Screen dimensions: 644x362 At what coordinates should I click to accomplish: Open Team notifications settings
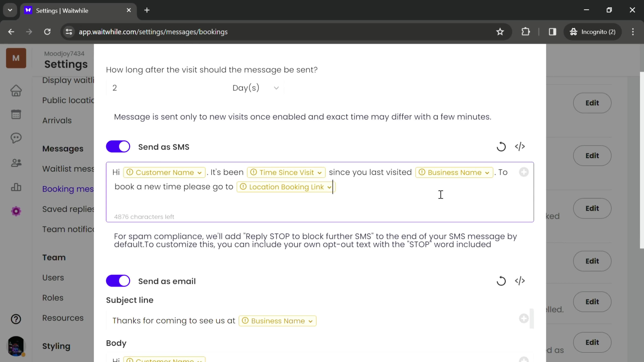coord(68,229)
